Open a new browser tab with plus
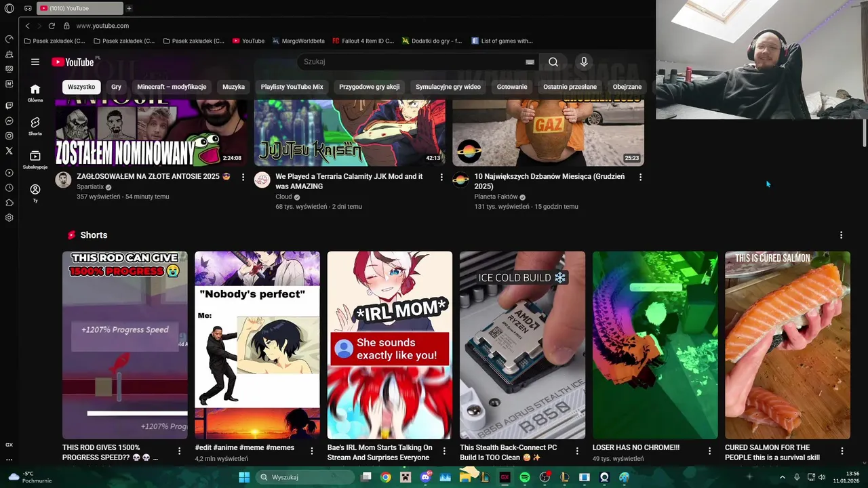 (129, 8)
